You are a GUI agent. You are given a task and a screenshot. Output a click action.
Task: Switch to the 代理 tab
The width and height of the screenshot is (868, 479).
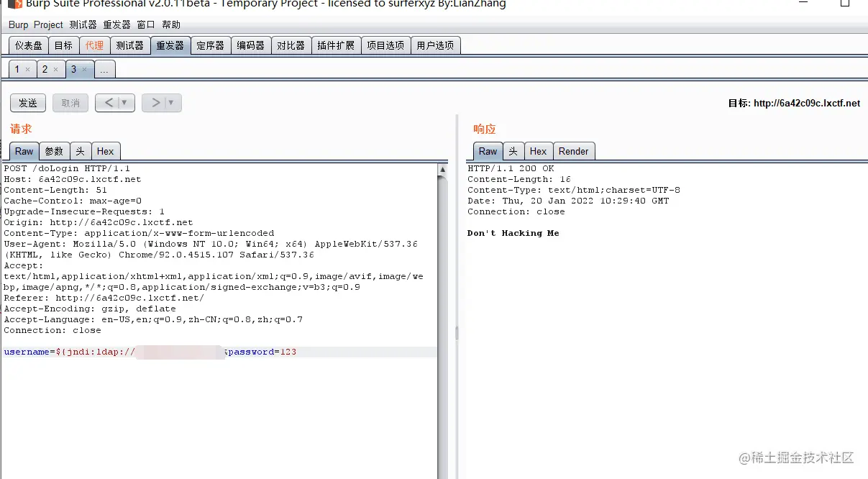94,45
